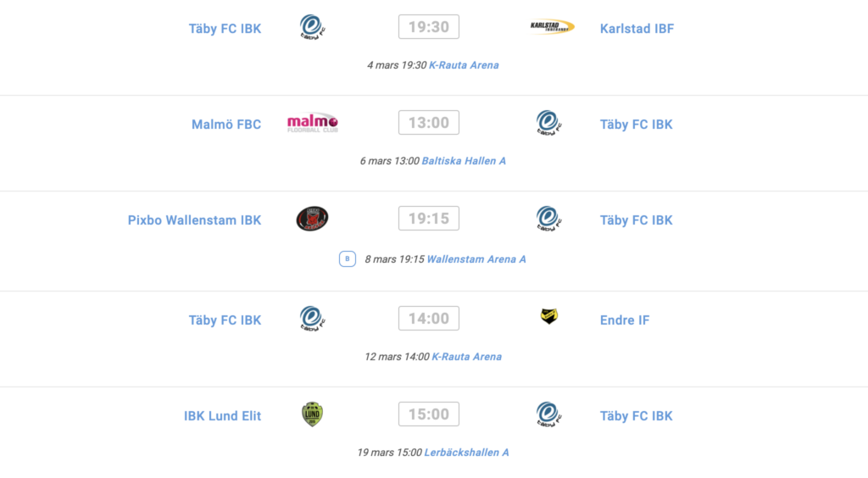Image resolution: width=868 pixels, height=478 pixels.
Task: Open the Baltiska Hallen A venue link
Action: (x=464, y=161)
